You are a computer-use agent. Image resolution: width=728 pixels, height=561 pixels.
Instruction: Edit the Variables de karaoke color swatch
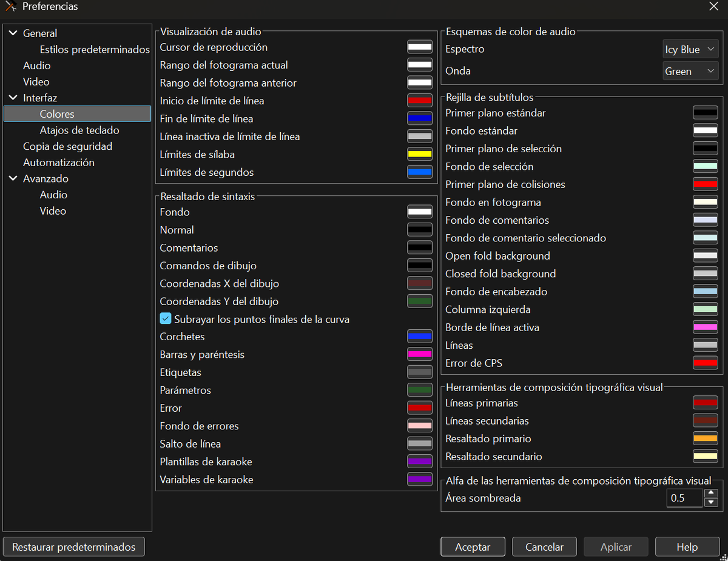coord(420,480)
